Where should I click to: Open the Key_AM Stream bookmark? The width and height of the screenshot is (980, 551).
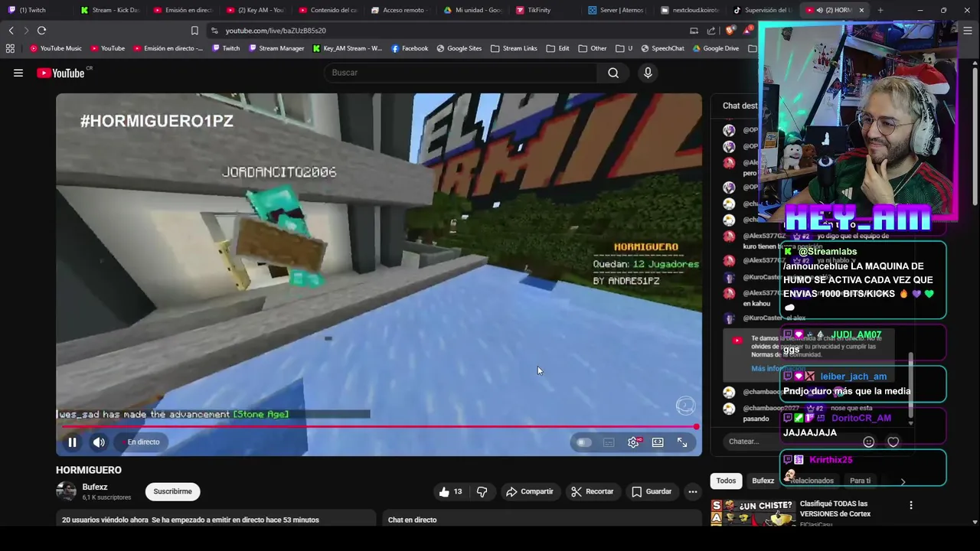coord(347,48)
